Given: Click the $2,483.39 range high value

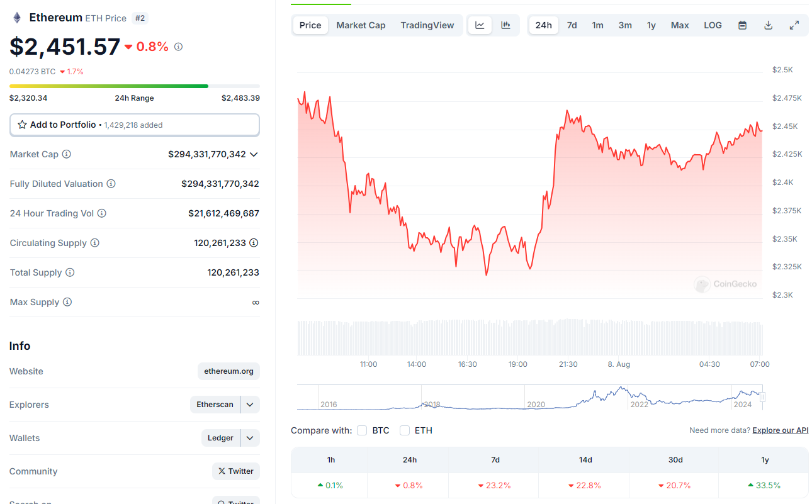Looking at the screenshot, I should click(240, 98).
